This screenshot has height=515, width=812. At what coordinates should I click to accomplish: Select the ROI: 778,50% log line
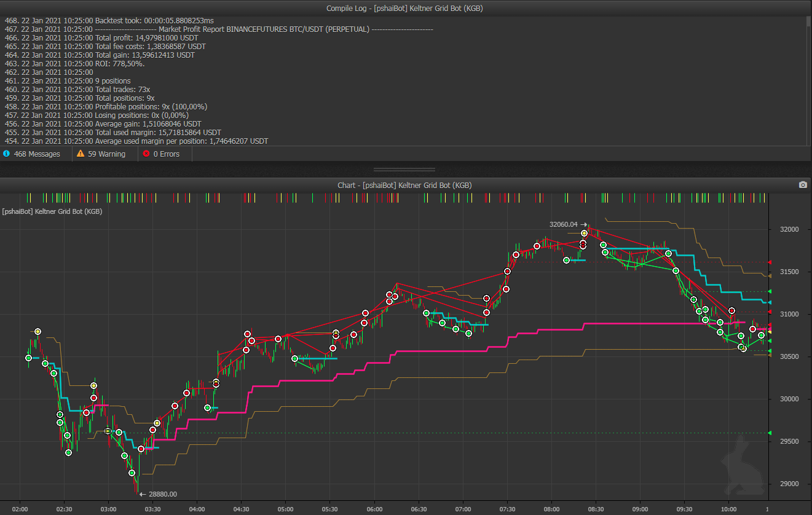pos(74,63)
